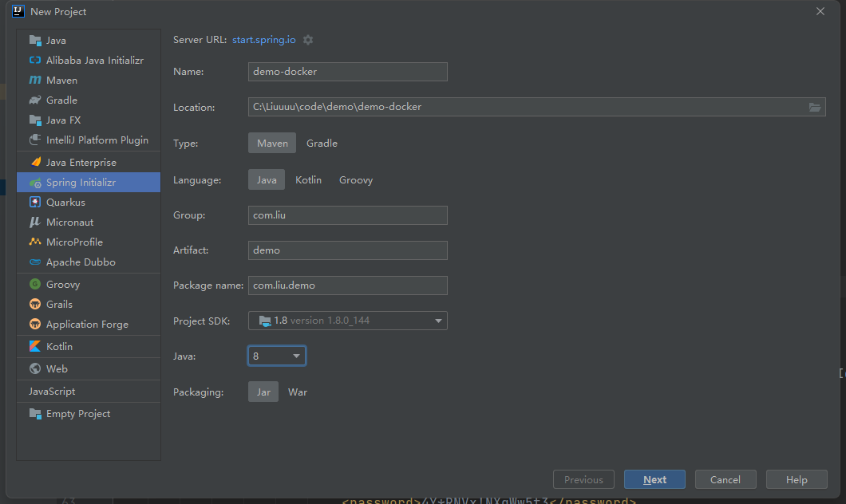Viewport: 846px width, 504px height.
Task: Choose the MicroProfile icon
Action: coord(35,242)
